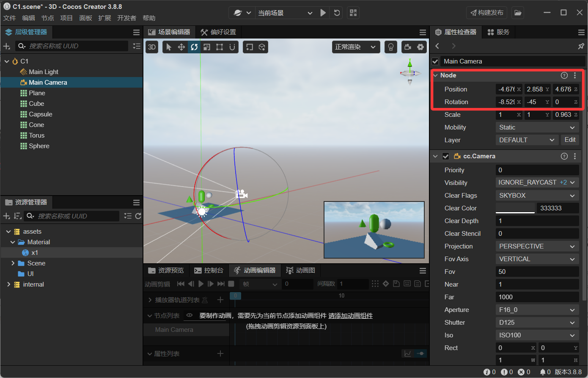
Task: Toggle node list visibility eye icon
Action: [x=189, y=315]
